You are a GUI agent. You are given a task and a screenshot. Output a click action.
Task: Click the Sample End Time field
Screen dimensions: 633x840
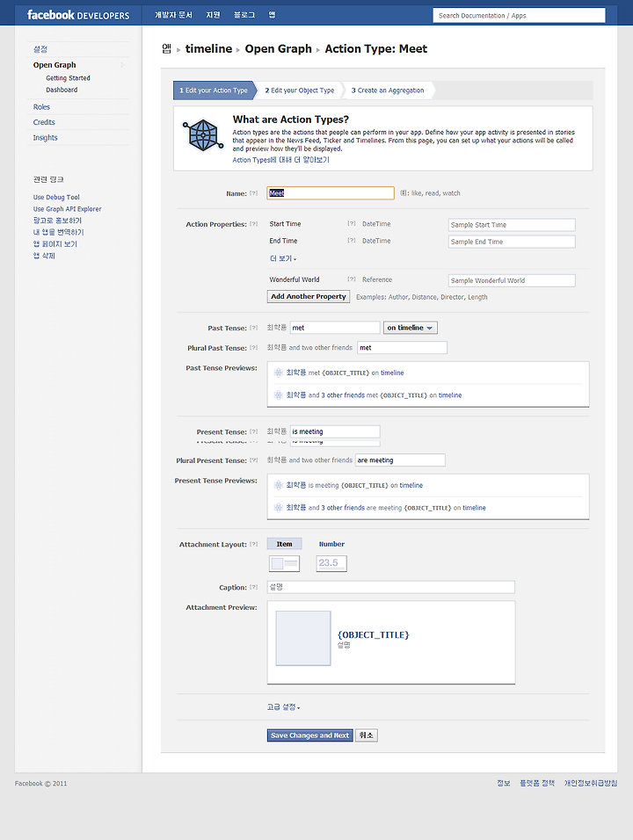click(x=512, y=242)
